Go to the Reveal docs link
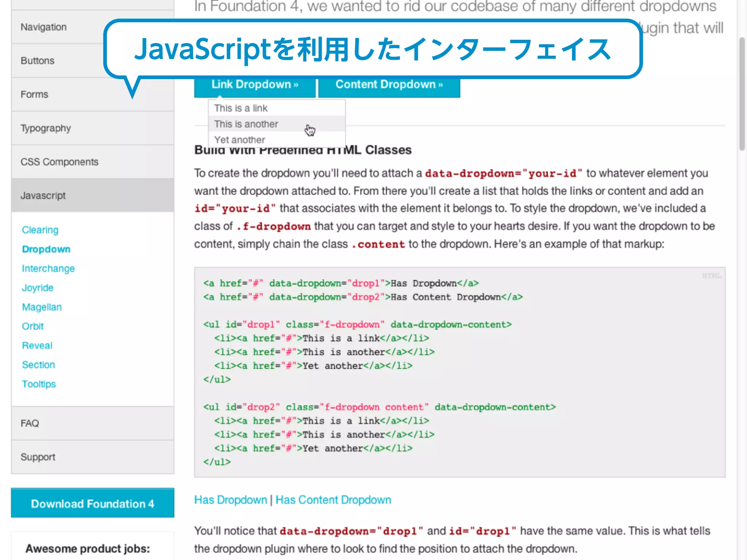 point(37,346)
